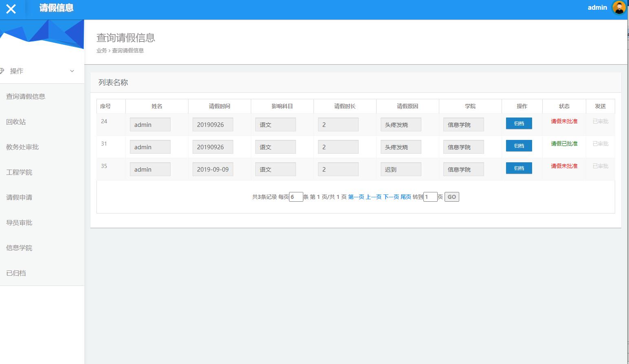Go to 教务处审批 sidebar item
The height and width of the screenshot is (364, 629).
[22, 147]
